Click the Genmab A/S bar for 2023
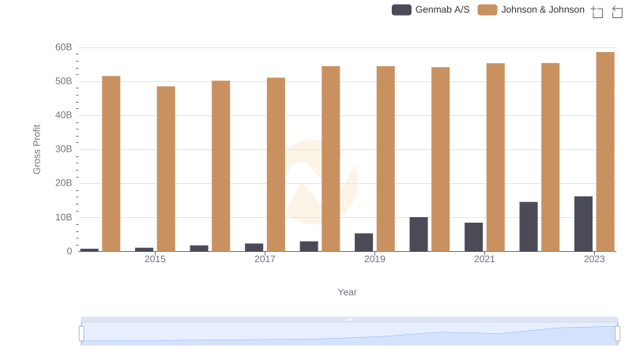 click(x=583, y=224)
